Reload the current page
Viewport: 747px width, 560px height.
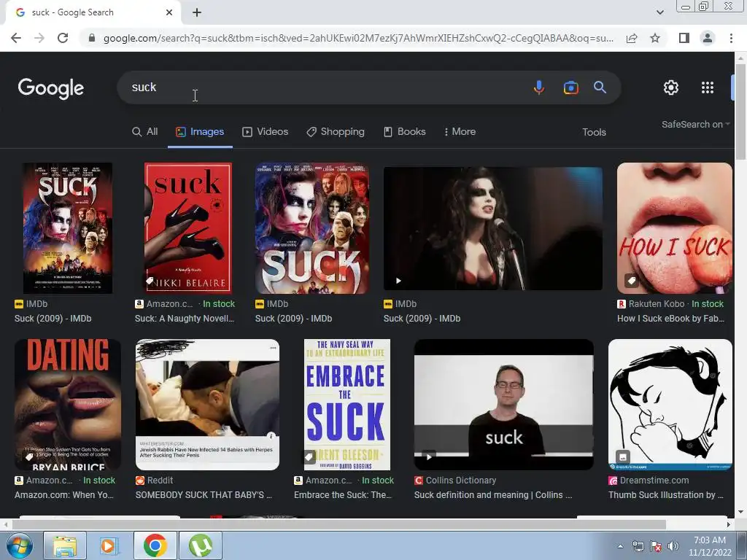(63, 38)
